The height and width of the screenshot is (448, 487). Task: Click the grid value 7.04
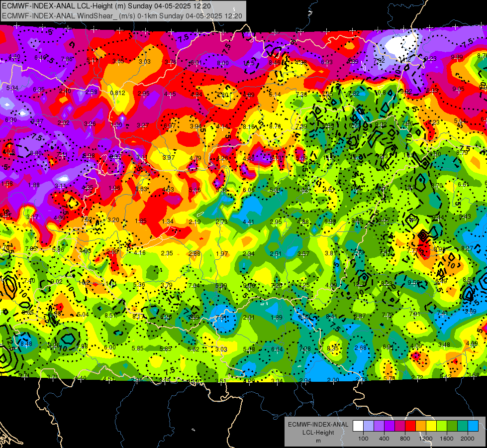tap(194, 285)
